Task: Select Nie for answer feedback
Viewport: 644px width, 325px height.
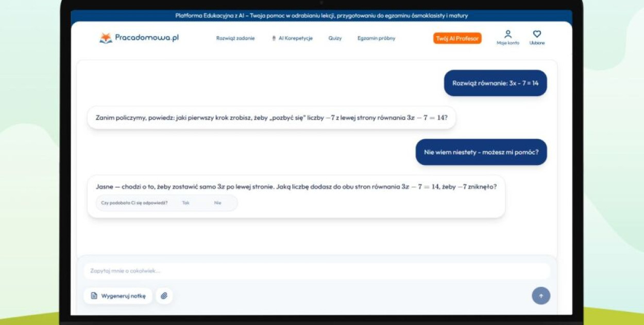Action: [217, 203]
